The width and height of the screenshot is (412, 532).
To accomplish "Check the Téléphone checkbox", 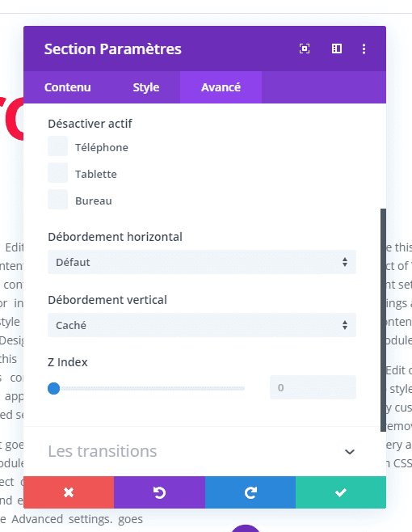I will coord(57,146).
